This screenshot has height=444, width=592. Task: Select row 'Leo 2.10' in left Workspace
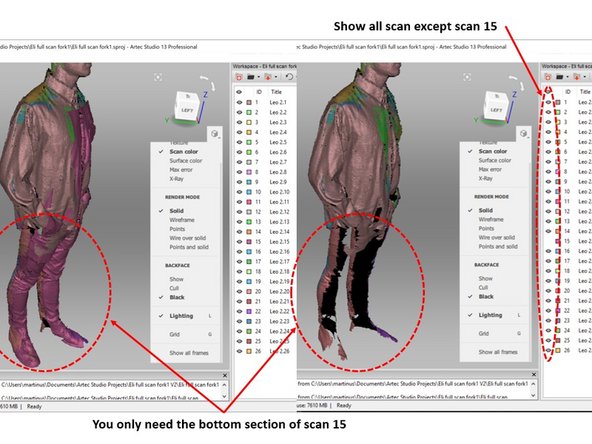(x=265, y=192)
